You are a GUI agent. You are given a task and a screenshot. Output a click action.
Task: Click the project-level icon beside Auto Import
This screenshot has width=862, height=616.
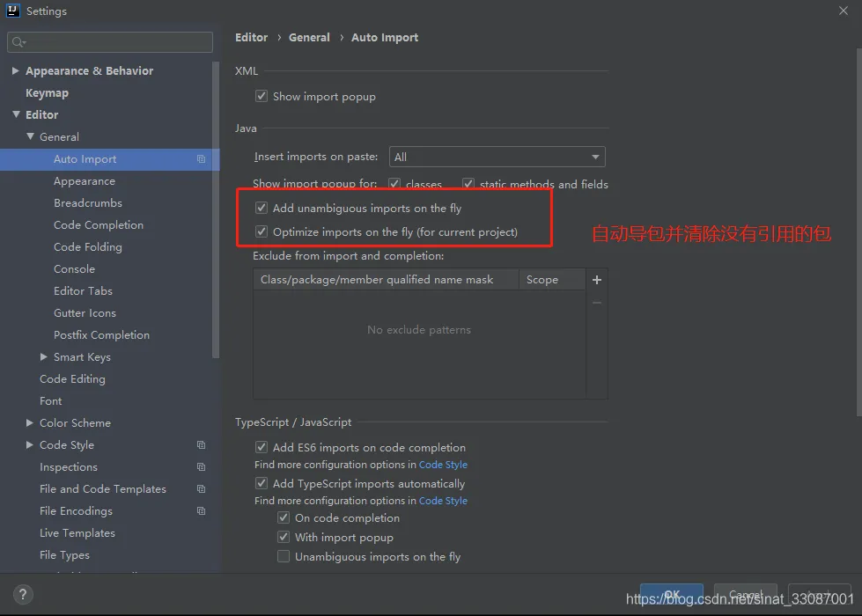coord(202,158)
